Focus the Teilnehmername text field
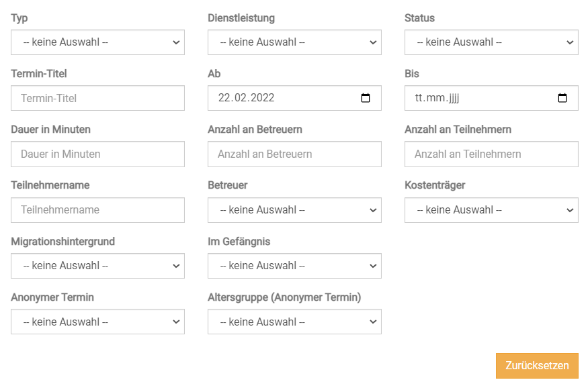 click(x=97, y=210)
